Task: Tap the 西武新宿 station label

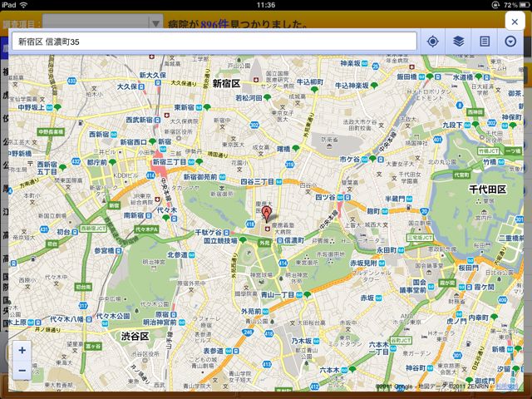Action: (x=139, y=120)
